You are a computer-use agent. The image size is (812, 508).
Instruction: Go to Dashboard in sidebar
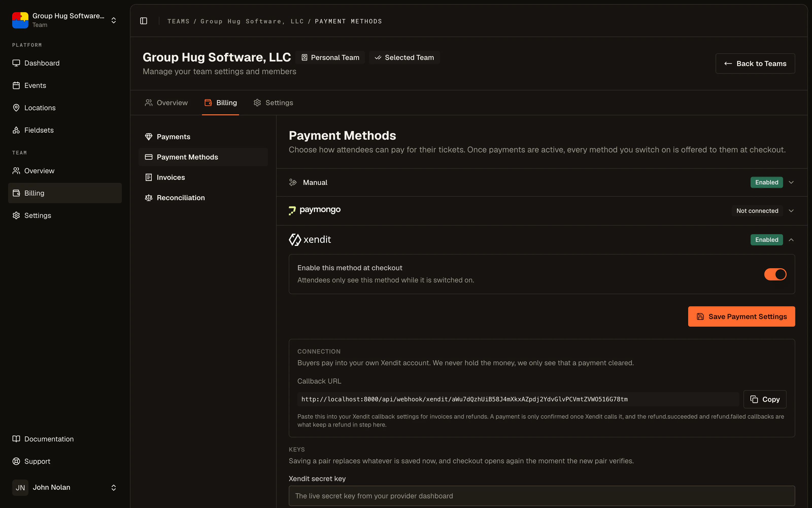65,63
